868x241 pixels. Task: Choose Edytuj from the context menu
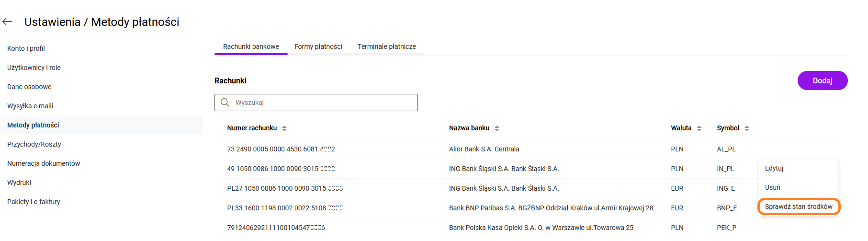tap(774, 168)
